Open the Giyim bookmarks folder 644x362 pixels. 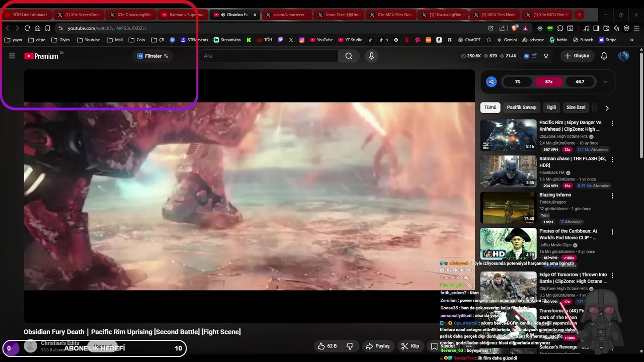[60, 40]
